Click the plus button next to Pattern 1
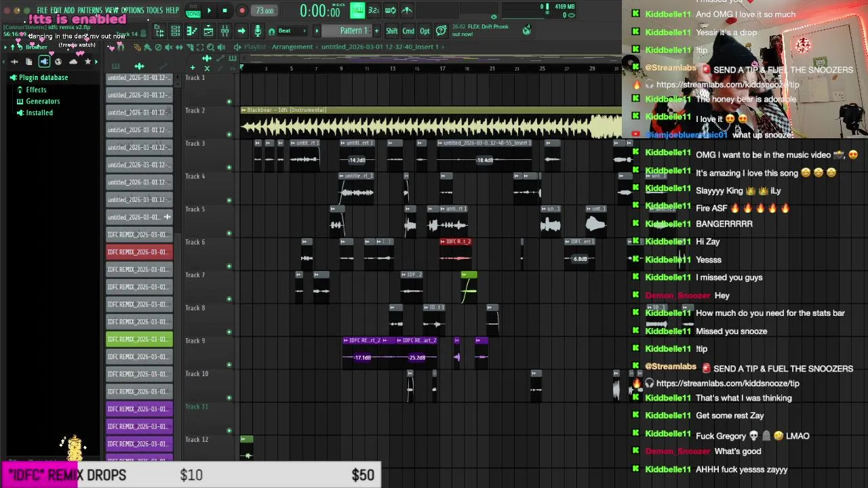The width and height of the screenshot is (868, 488). 376,31
